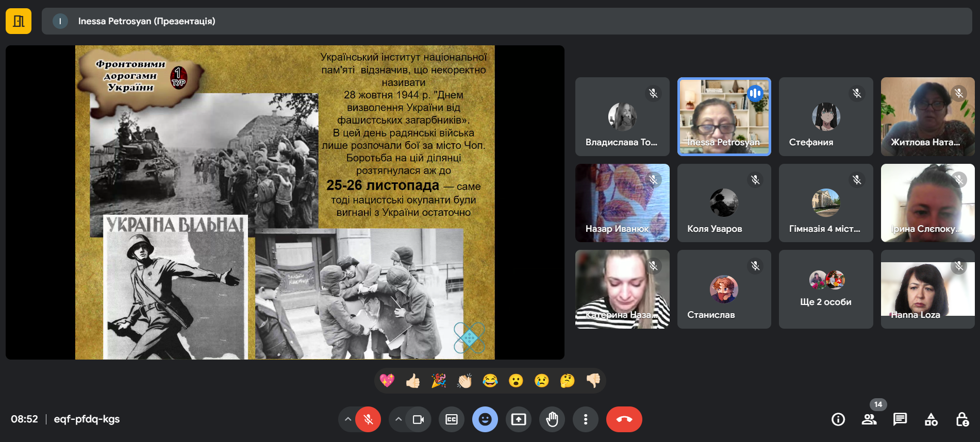Viewport: 980px width, 442px height.
Task: Open the three-dot more options menu
Action: [x=585, y=419]
